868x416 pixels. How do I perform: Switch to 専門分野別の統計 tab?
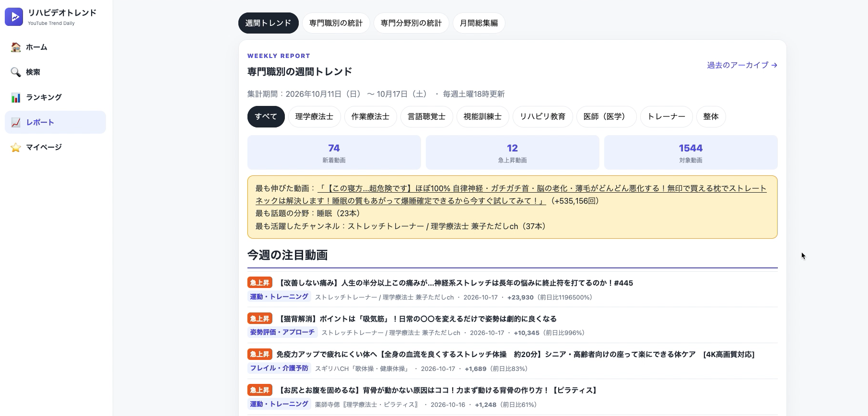tap(411, 23)
